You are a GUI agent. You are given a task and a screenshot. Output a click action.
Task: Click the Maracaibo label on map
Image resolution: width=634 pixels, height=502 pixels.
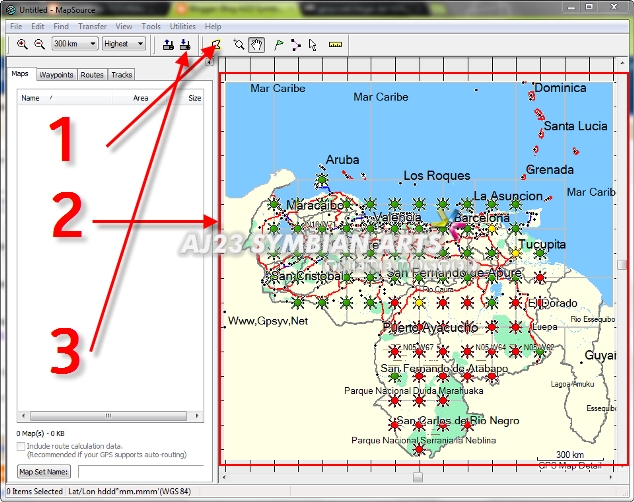(315, 205)
